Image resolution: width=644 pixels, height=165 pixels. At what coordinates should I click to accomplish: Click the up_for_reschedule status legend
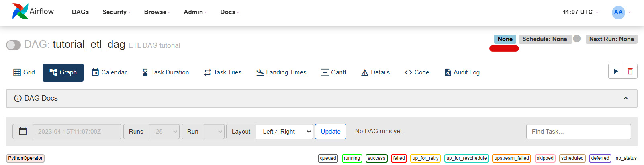466,158
